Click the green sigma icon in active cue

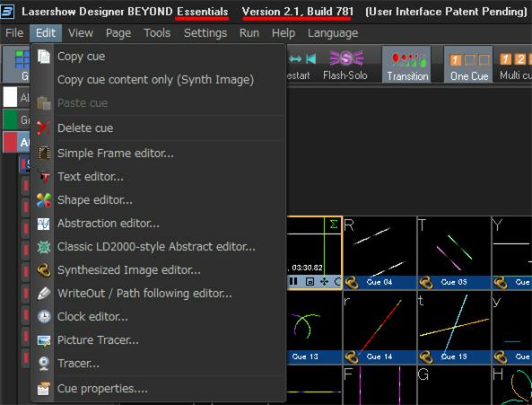[x=334, y=225]
